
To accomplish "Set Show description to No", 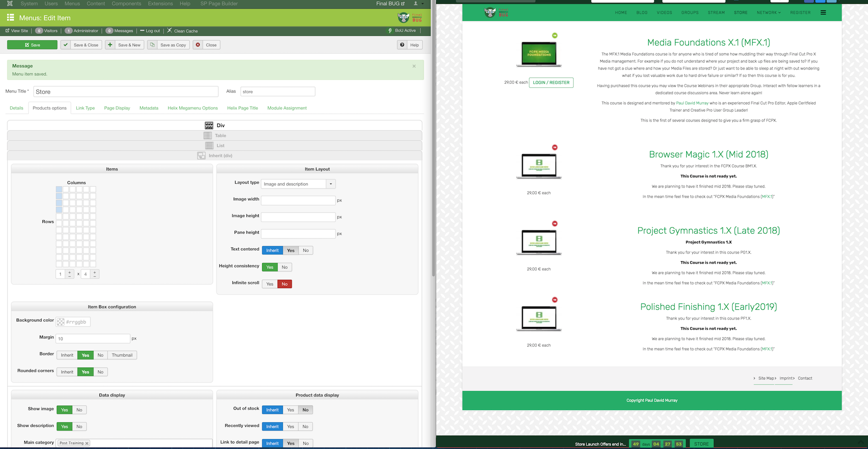I will 79,426.
